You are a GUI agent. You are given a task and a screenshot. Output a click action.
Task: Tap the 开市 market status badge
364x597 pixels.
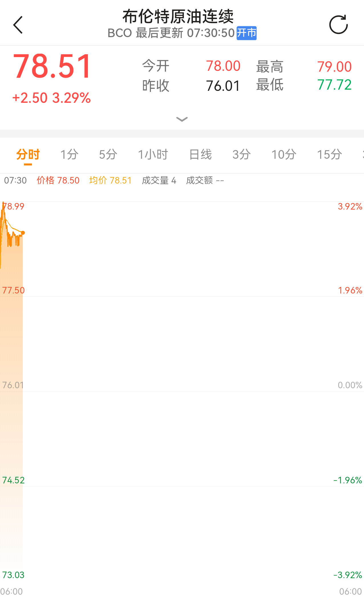[x=246, y=33]
